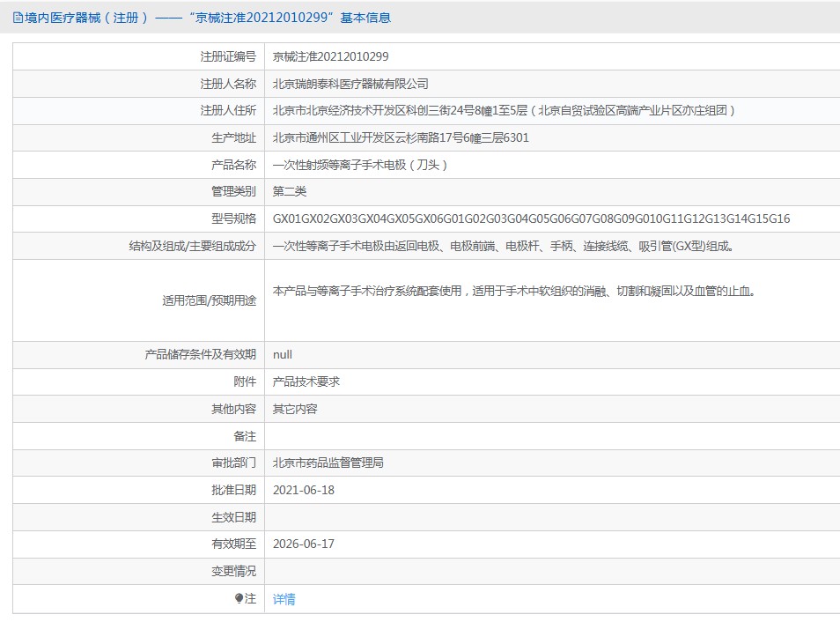The width and height of the screenshot is (840, 622).
Task: Click the document icon in the page header
Action: tap(18, 18)
